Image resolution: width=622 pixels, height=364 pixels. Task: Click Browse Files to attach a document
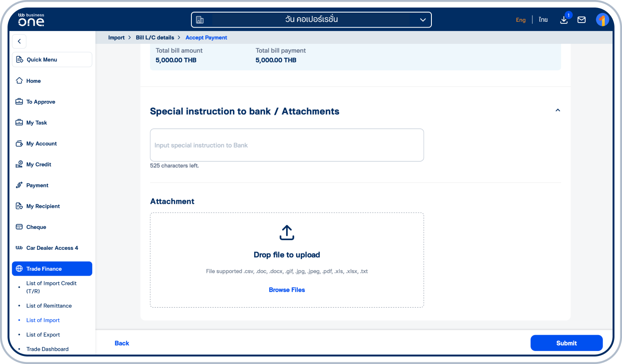point(286,290)
